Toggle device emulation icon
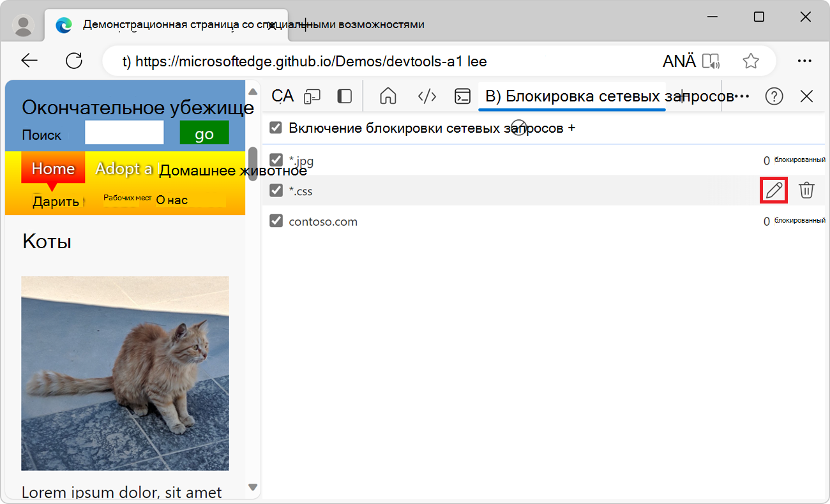The image size is (830, 504). pos(312,96)
